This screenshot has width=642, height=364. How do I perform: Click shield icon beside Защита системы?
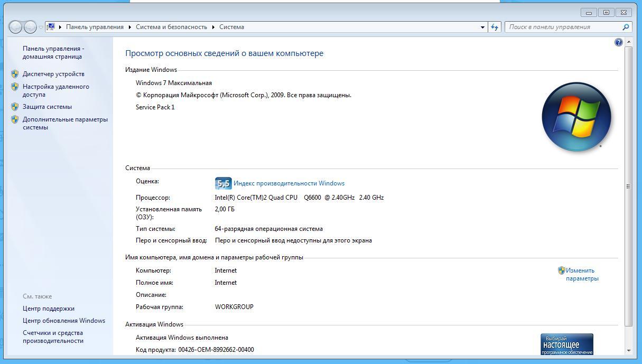coord(15,107)
